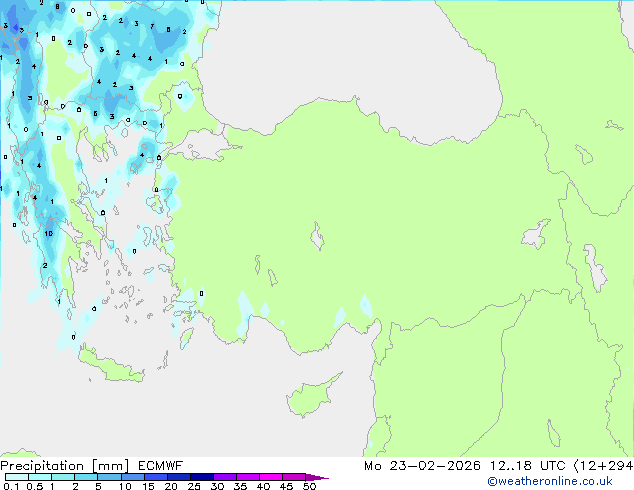Select the violet 30–35 mm legend swatch
This screenshot has width=634, height=490.
tap(225, 477)
